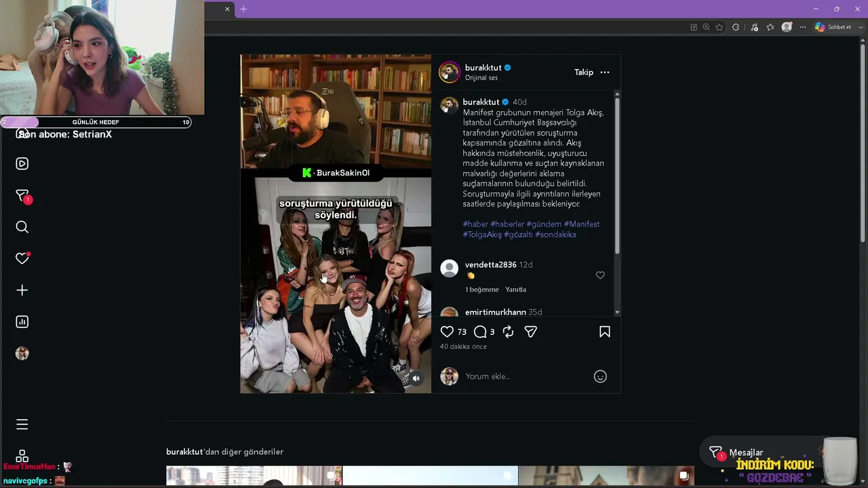The width and height of the screenshot is (868, 488).
Task: Open emirtimurkhann's profile from comment
Action: [x=496, y=312]
